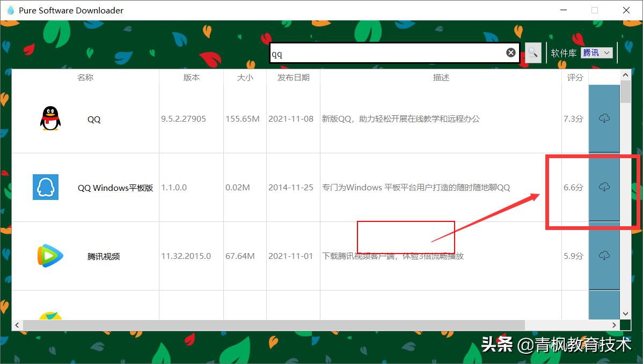Download 腾讯视频 via cloud icon
The height and width of the screenshot is (364, 643).
tap(604, 256)
